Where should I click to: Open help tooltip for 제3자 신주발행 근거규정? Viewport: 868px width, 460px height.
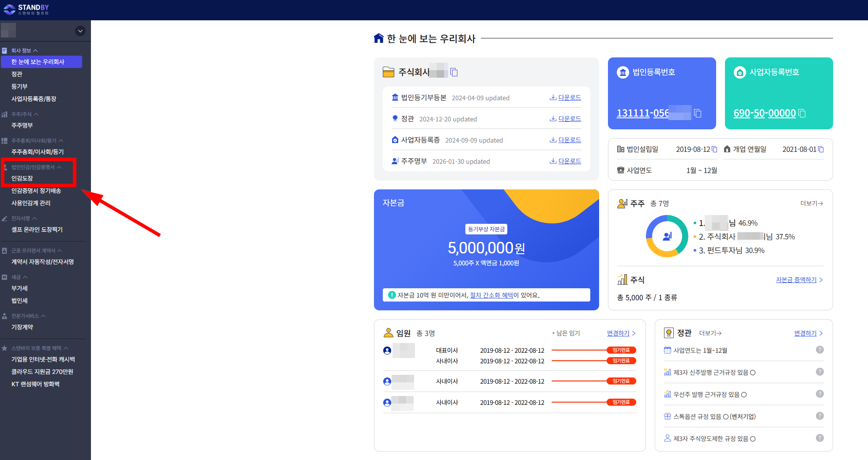(820, 372)
